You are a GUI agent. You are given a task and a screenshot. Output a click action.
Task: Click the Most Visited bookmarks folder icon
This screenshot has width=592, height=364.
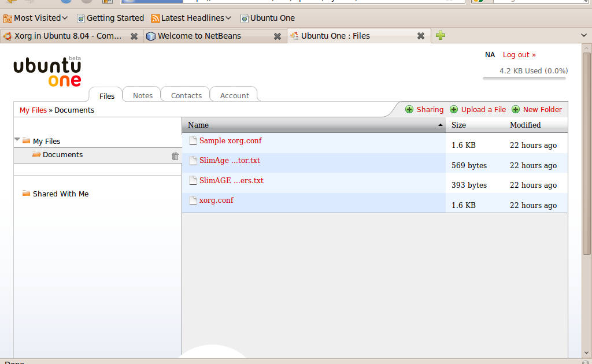(8, 18)
